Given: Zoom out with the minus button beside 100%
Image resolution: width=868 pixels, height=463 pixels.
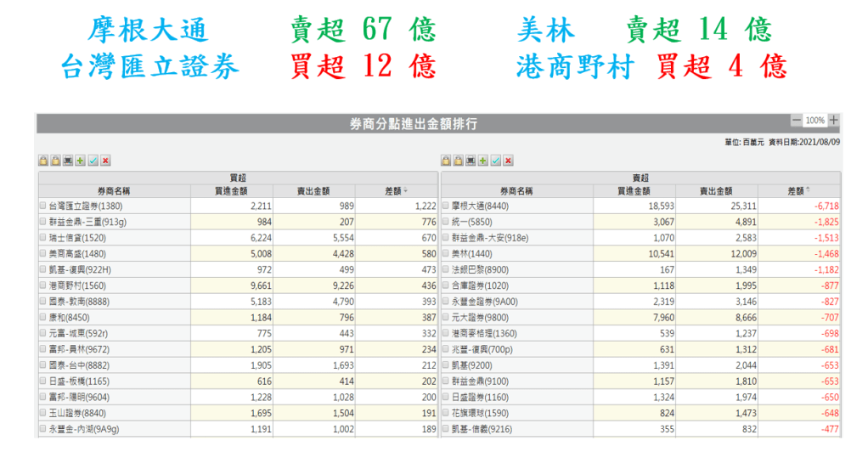Looking at the screenshot, I should pyautogui.click(x=796, y=121).
